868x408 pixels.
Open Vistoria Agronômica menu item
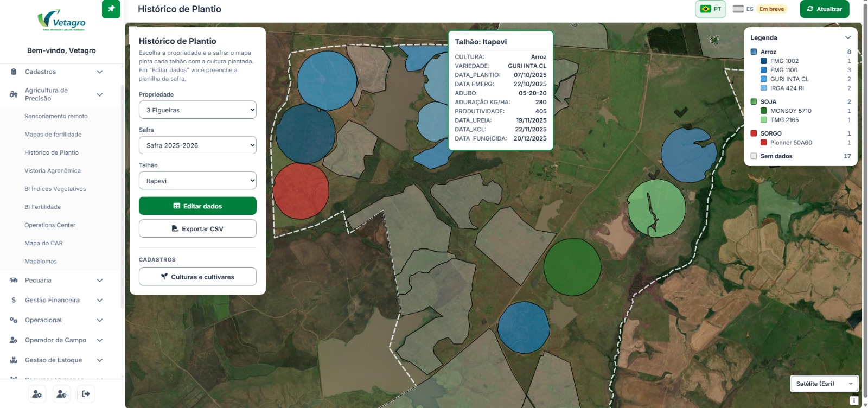[x=53, y=171]
